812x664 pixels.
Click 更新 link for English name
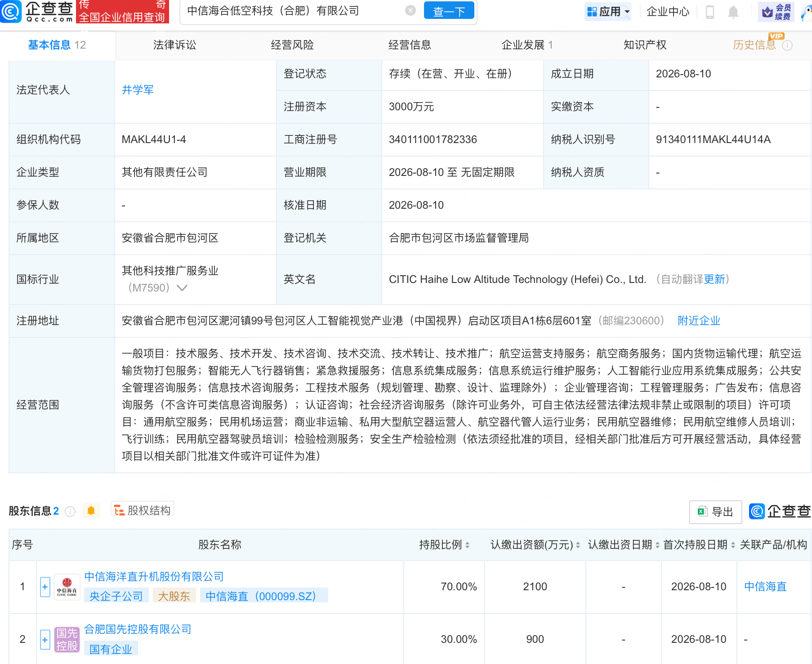714,279
